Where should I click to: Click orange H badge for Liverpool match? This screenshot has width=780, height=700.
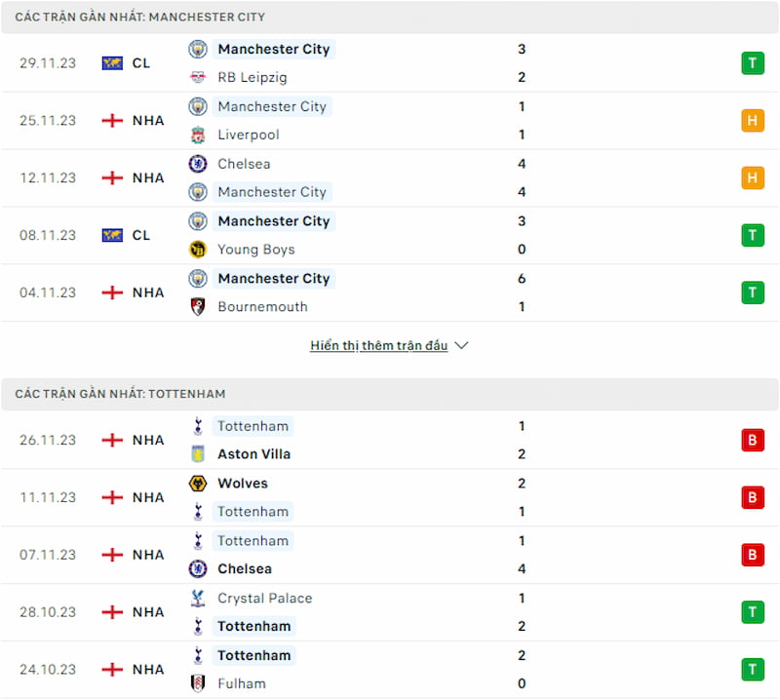click(x=752, y=121)
